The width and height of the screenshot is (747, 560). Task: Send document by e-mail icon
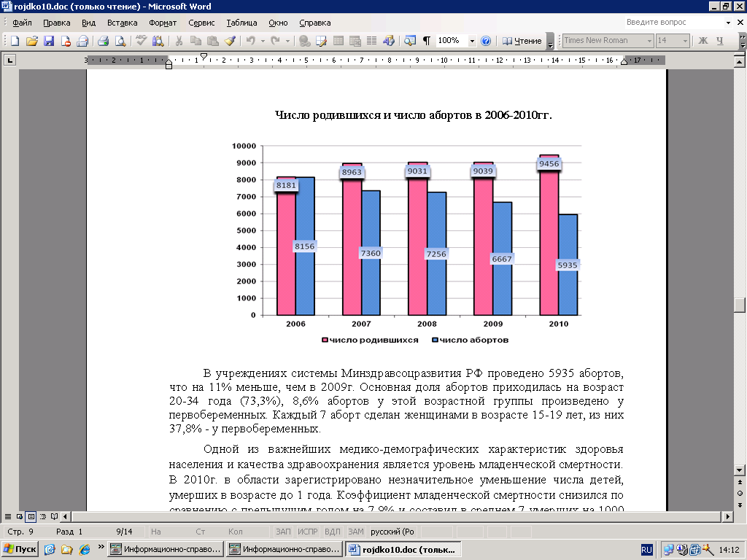[x=82, y=41]
